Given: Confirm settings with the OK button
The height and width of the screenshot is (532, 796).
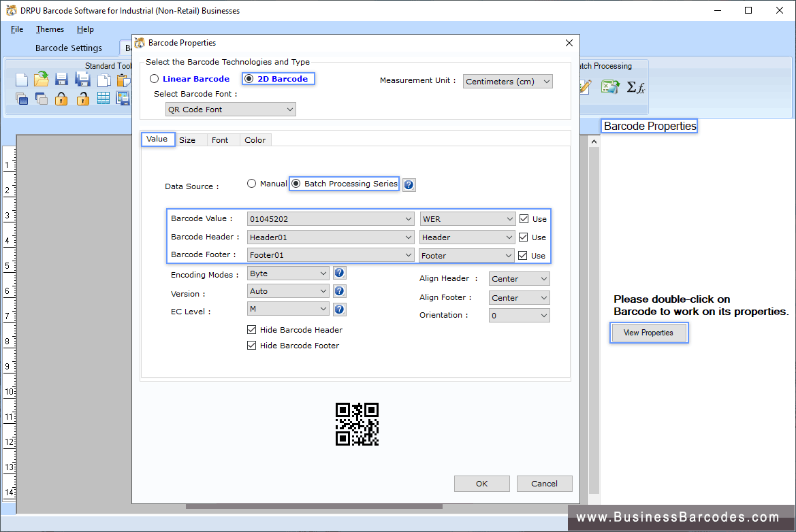Looking at the screenshot, I should pyautogui.click(x=481, y=483).
